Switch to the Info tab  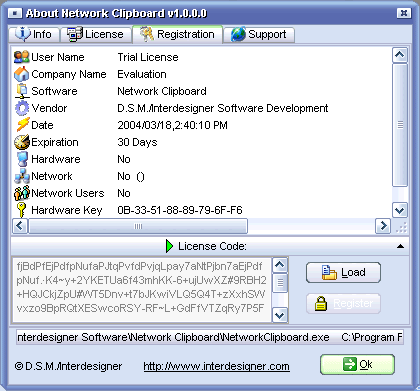point(34,34)
